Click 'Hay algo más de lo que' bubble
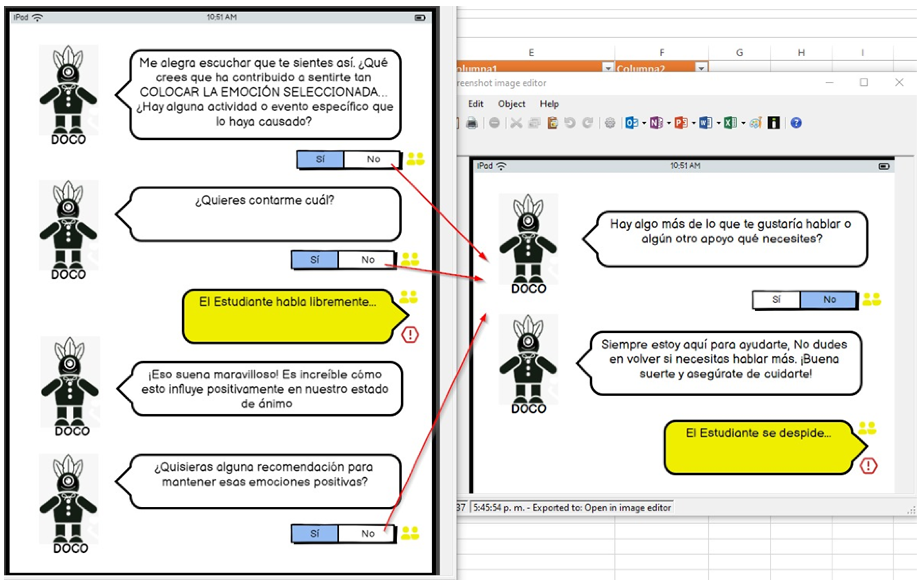The width and height of the screenshot is (923, 588). [x=725, y=239]
